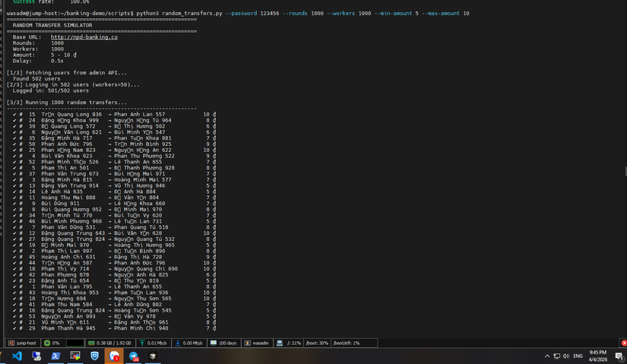Click transfer row # 39 Quang Long 572
This screenshot has height=364, width=627.
(114, 126)
